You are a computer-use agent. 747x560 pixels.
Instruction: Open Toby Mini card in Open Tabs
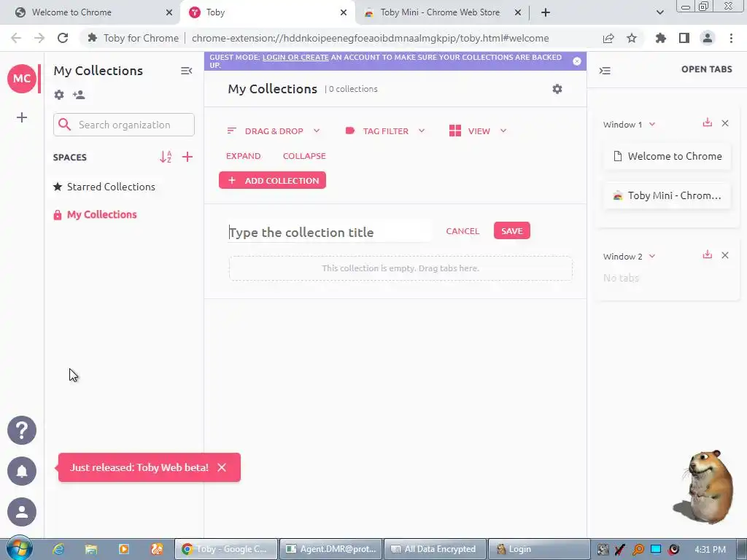tap(667, 195)
